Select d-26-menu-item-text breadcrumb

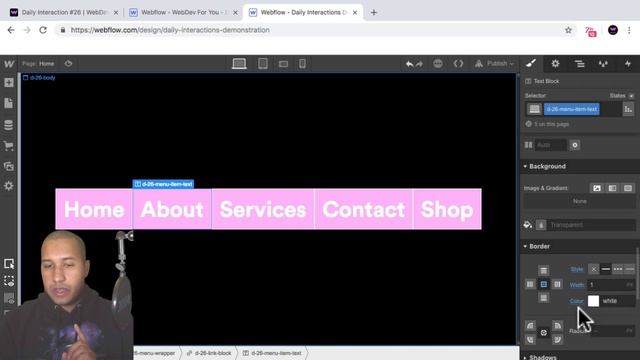pos(272,353)
